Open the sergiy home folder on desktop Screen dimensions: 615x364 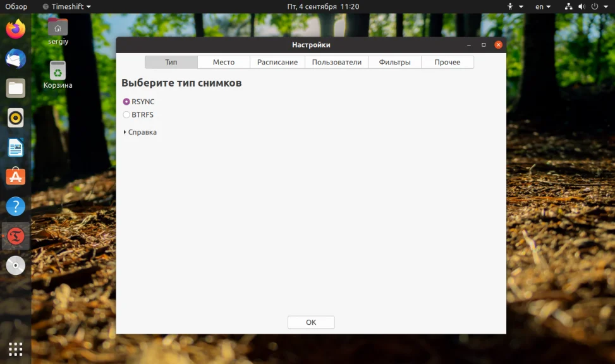coord(58,32)
